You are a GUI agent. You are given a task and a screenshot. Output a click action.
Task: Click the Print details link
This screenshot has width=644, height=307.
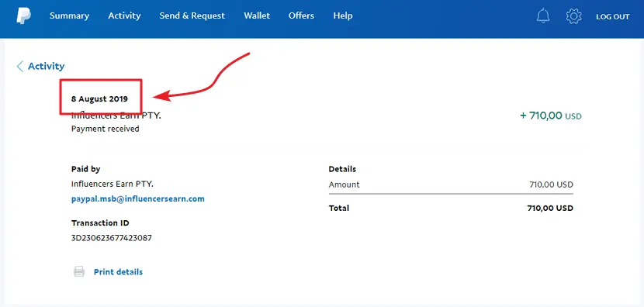(118, 271)
